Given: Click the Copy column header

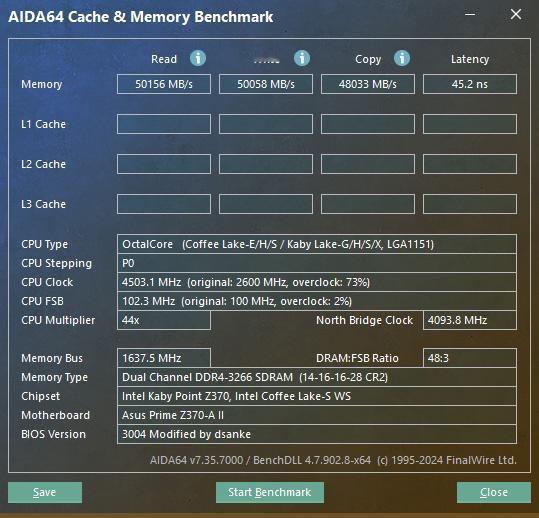Looking at the screenshot, I should point(368,59).
